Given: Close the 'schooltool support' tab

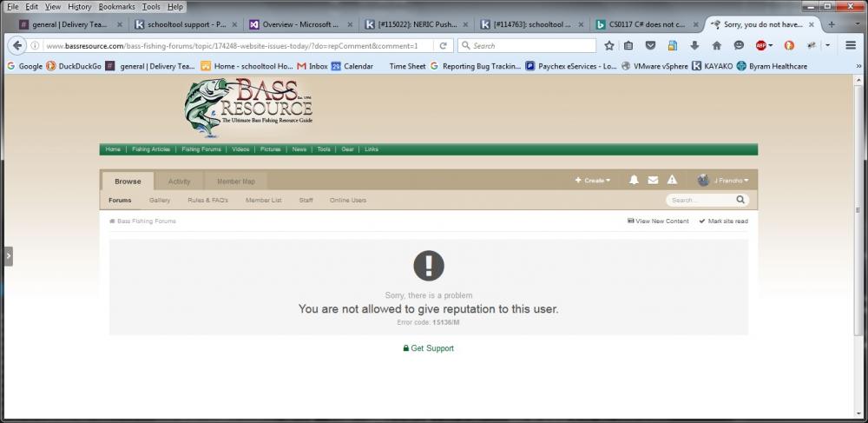Looking at the screenshot, I should [234, 24].
